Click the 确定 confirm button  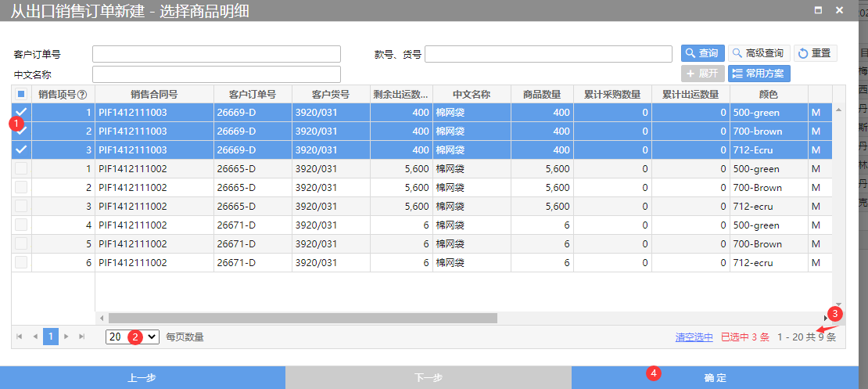tap(715, 378)
